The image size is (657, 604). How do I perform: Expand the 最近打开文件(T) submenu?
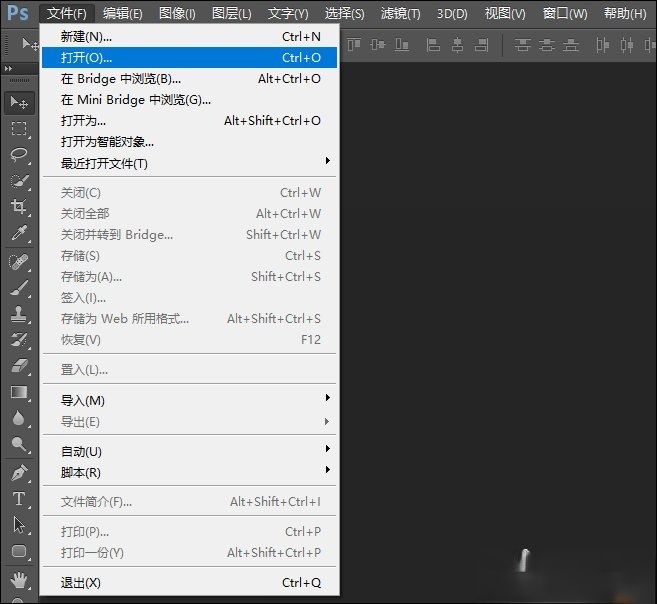(x=189, y=163)
